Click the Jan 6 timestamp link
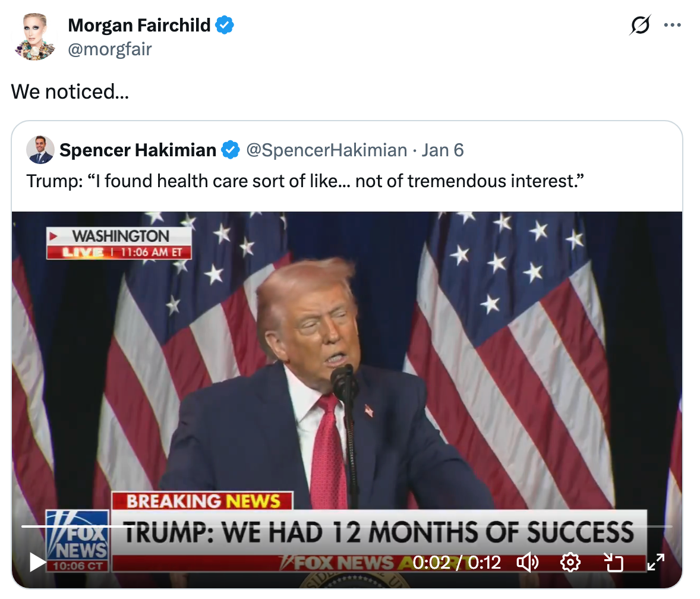This screenshot has width=700, height=599. click(x=442, y=150)
